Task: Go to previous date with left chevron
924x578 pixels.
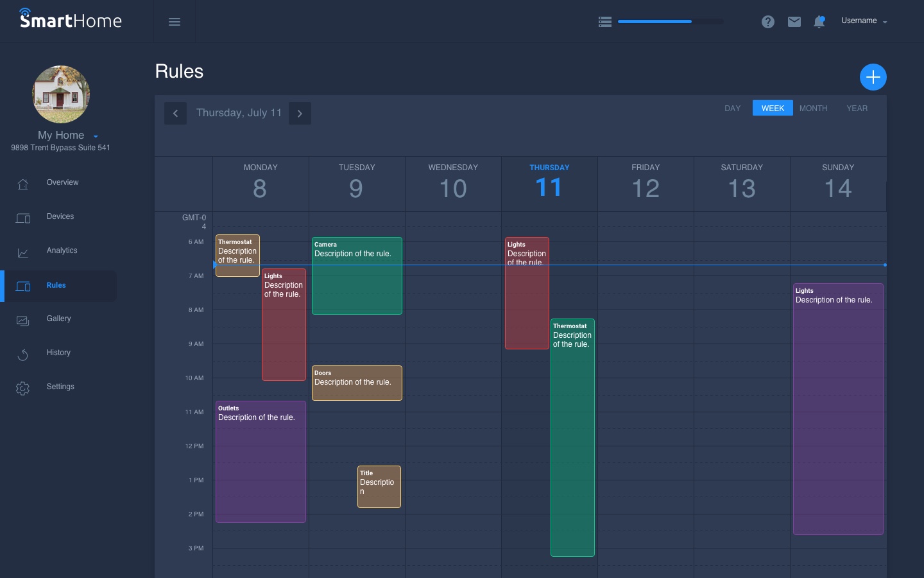Action: coord(175,114)
